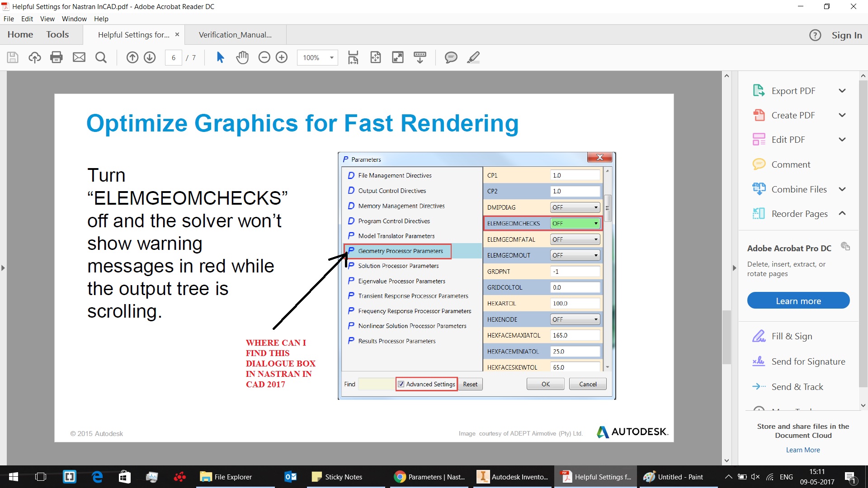Click inside the page number field
The width and height of the screenshot is (868, 488).
tap(173, 57)
